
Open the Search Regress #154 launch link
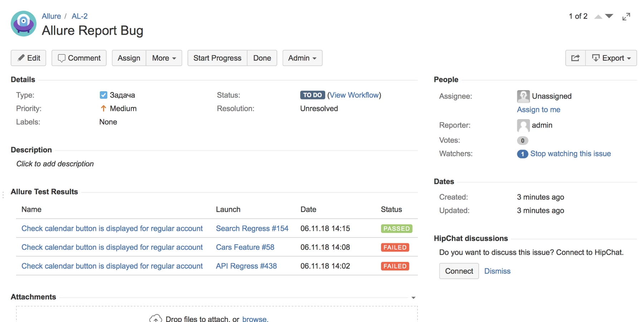pyautogui.click(x=252, y=229)
